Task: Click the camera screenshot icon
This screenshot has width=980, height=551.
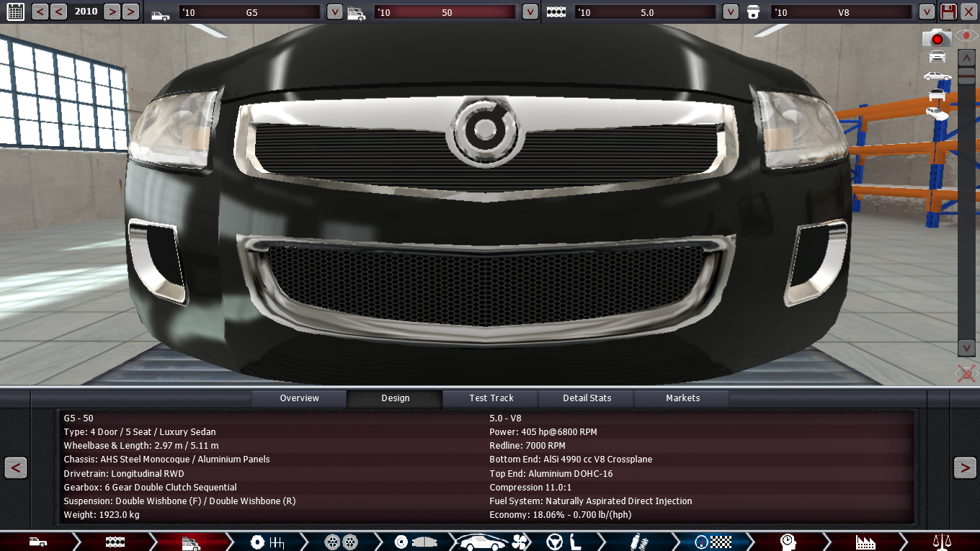Action: [937, 38]
